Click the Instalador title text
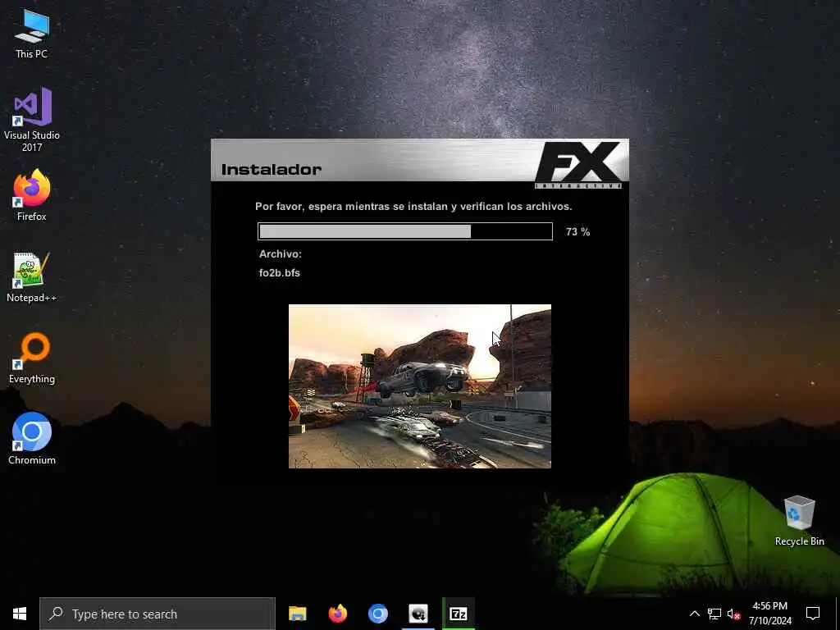Image resolution: width=840 pixels, height=630 pixels. click(272, 169)
